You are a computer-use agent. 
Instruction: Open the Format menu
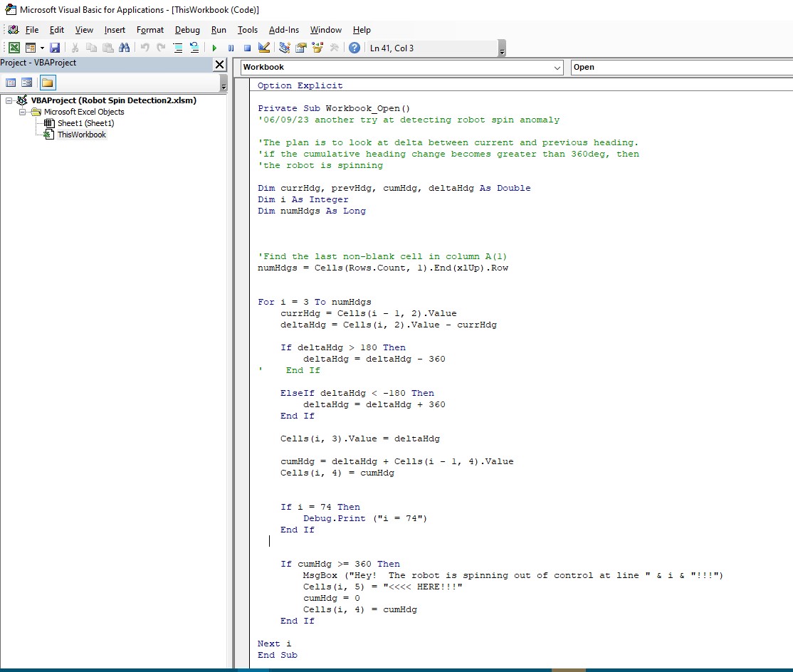pyautogui.click(x=150, y=30)
